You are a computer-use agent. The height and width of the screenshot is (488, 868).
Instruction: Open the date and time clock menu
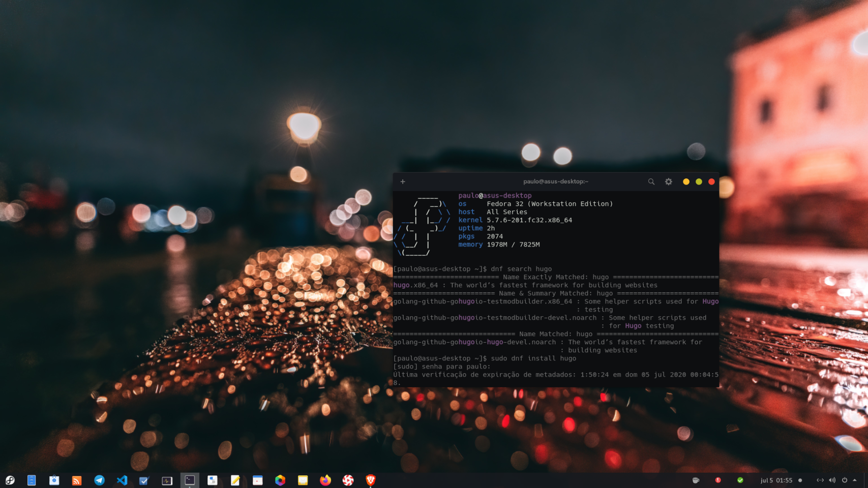(776, 480)
